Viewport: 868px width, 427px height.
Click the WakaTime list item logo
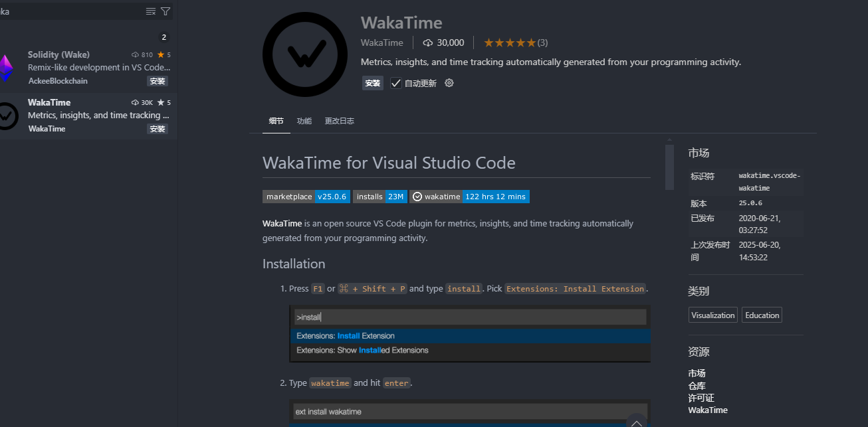click(7, 116)
